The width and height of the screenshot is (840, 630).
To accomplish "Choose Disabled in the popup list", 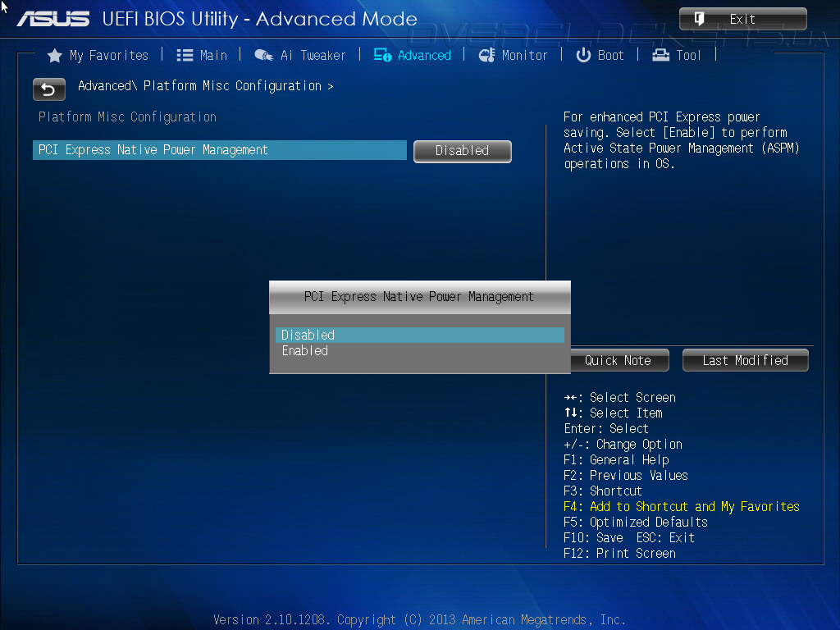I will (419, 335).
